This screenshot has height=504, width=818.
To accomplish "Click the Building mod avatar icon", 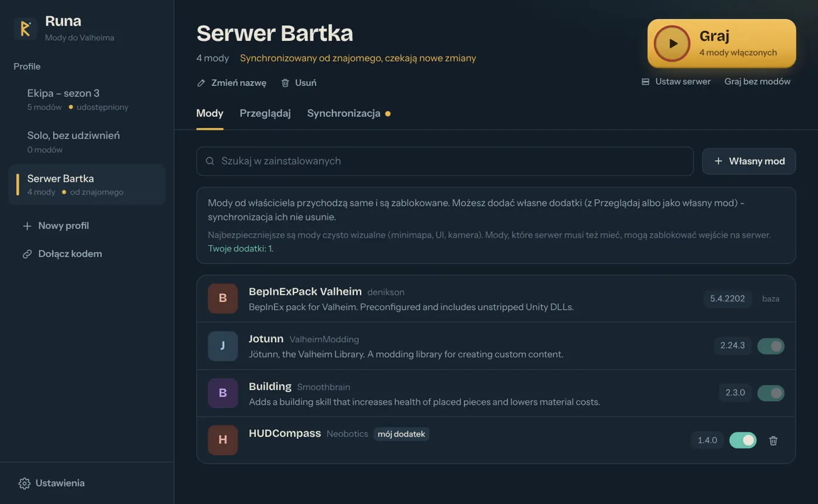I will tap(223, 393).
